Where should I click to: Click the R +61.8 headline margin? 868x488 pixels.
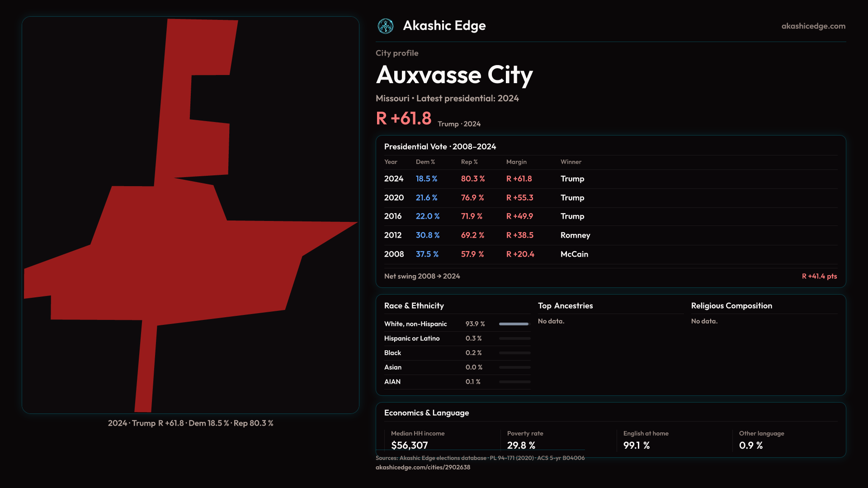pyautogui.click(x=404, y=119)
